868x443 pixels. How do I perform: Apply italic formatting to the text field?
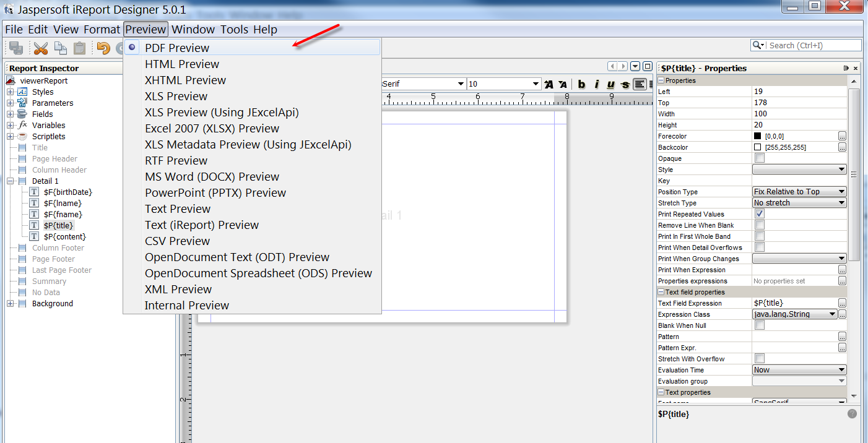point(596,84)
